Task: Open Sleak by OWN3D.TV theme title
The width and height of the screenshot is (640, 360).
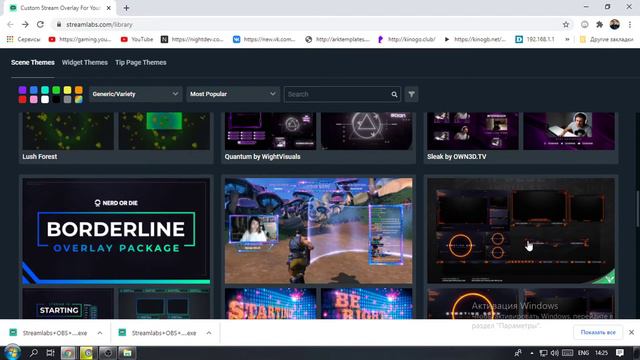Action: (457, 157)
